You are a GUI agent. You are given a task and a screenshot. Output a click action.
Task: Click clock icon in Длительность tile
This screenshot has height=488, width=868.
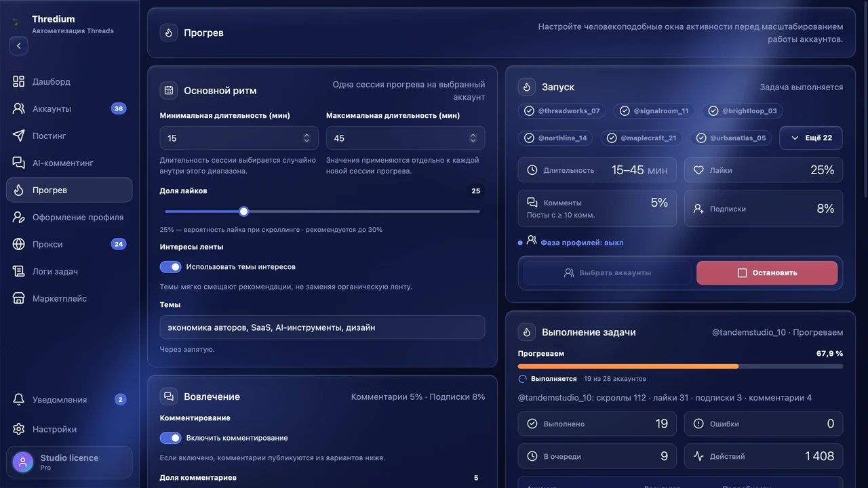point(532,170)
